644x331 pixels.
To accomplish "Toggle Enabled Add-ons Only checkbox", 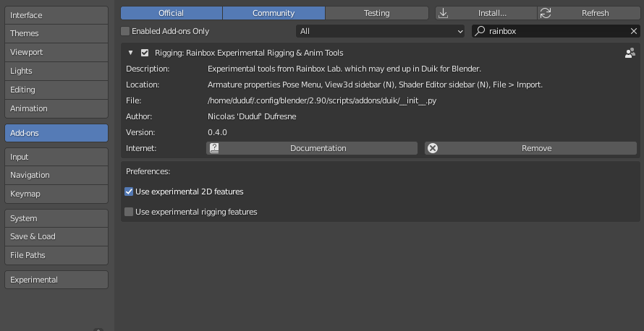I will pos(125,31).
